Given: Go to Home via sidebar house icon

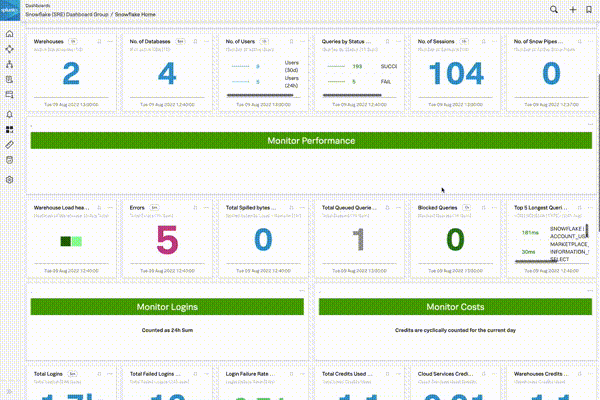Looking at the screenshot, I should (9, 33).
